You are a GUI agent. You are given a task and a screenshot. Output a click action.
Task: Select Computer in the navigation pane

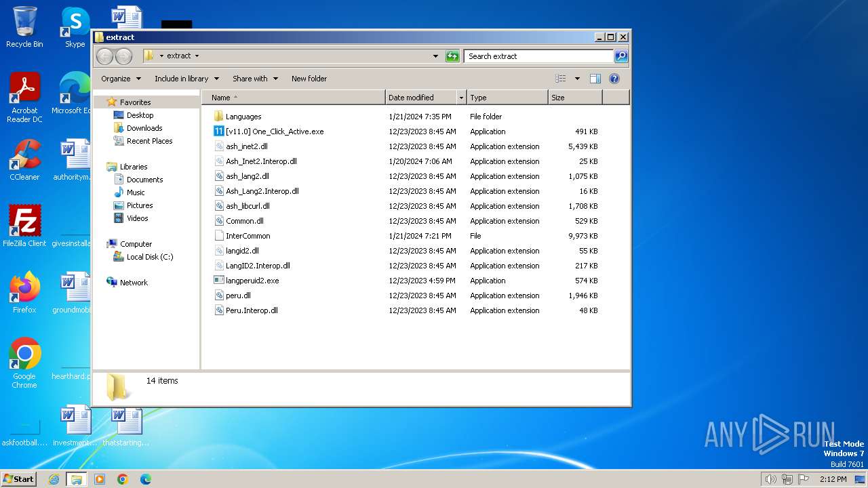(136, 244)
